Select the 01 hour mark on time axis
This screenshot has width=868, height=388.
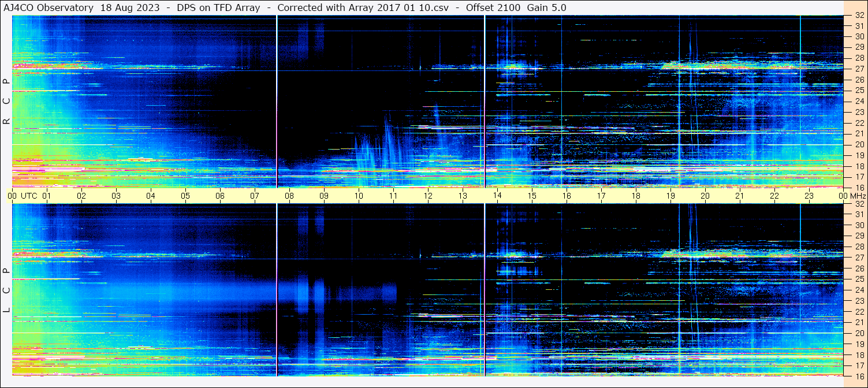pyautogui.click(x=47, y=196)
